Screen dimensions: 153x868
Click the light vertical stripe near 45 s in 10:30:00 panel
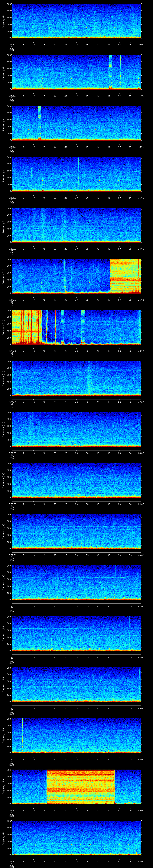point(110,72)
